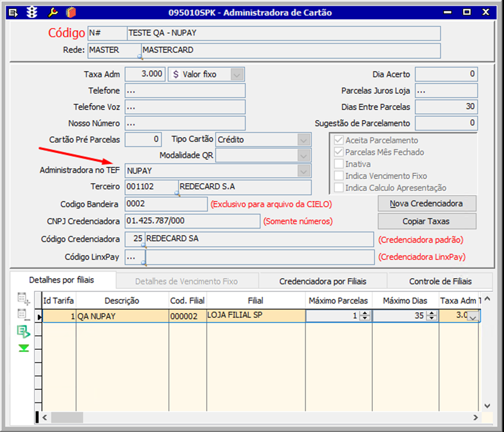Viewport: 504px width, 432px height.
Task: Open the Taxa Adm cell dropdown in grid
Action: [x=473, y=316]
